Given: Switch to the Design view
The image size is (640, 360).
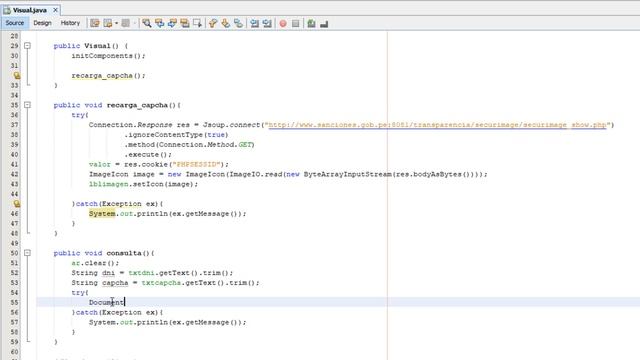Looking at the screenshot, I should tap(42, 23).
